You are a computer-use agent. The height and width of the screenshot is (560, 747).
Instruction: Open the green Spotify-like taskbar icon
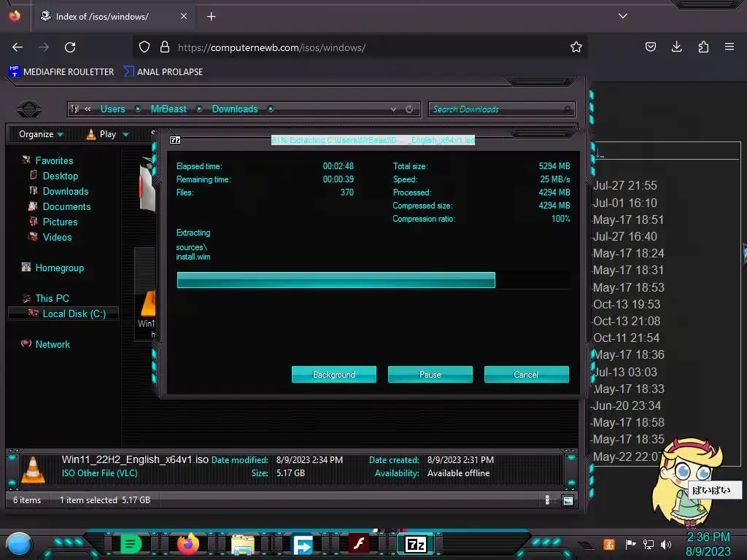131,544
